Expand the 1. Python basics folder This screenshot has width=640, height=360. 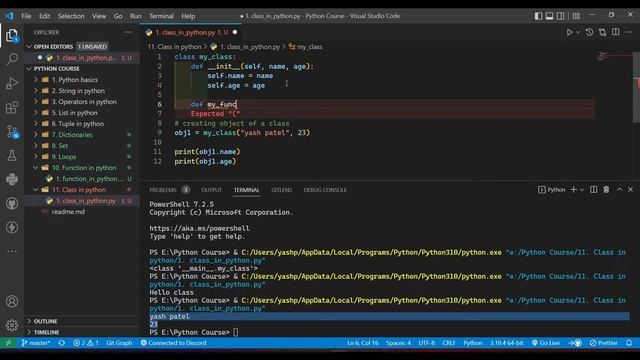tap(82, 80)
